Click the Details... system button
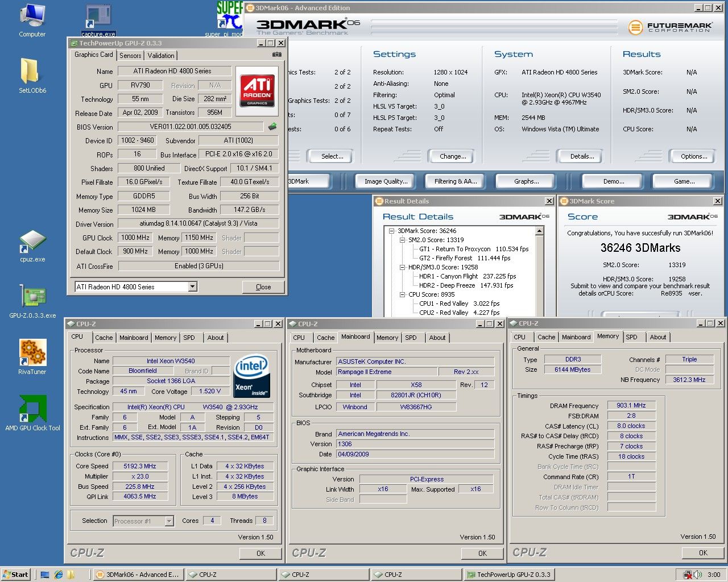728x582 pixels. (x=582, y=156)
